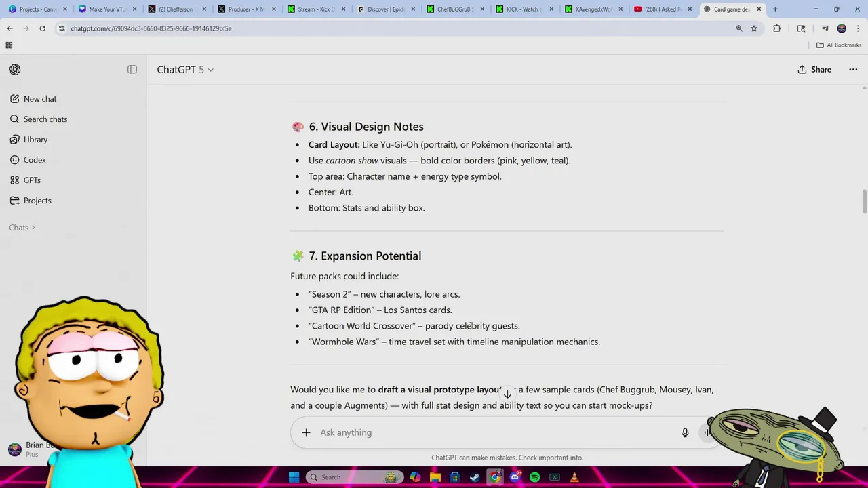Viewport: 868px width, 488px height.
Task: Expand the Chats section chevron
Action: [x=33, y=228]
